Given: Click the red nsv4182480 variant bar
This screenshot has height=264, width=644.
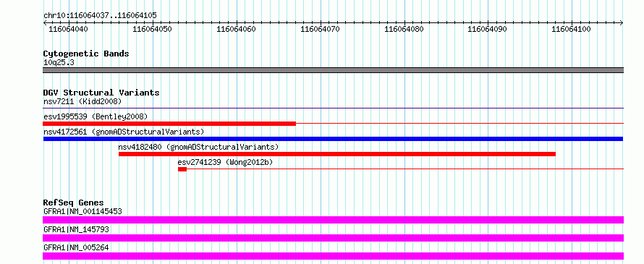Looking at the screenshot, I should (337, 154).
